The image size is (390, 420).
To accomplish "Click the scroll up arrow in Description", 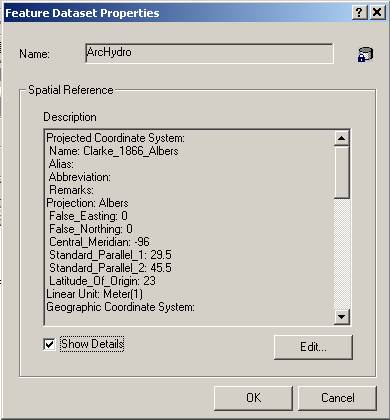I will [x=342, y=138].
